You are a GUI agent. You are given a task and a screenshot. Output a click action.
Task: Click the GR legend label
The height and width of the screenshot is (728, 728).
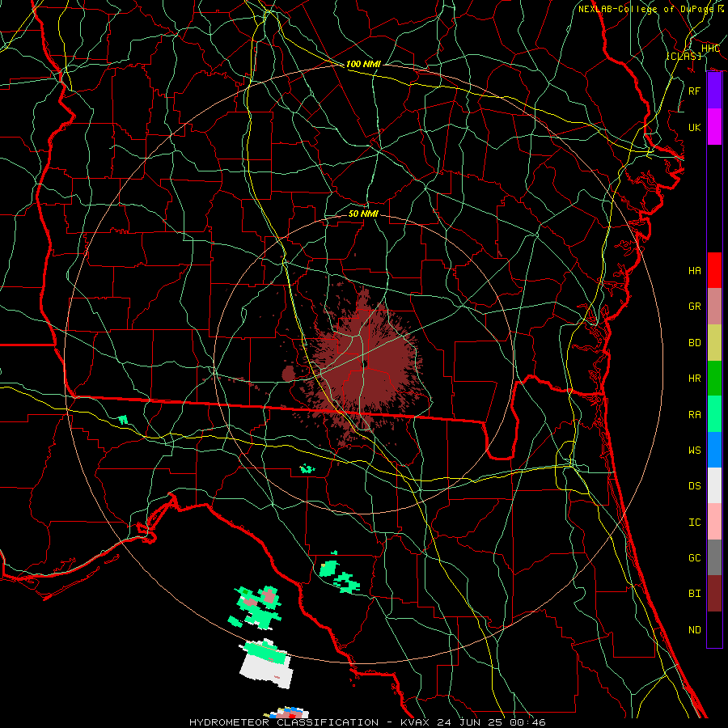click(694, 306)
